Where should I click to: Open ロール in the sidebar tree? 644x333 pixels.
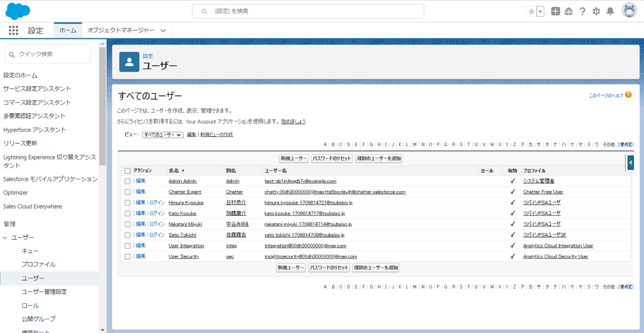pyautogui.click(x=30, y=306)
